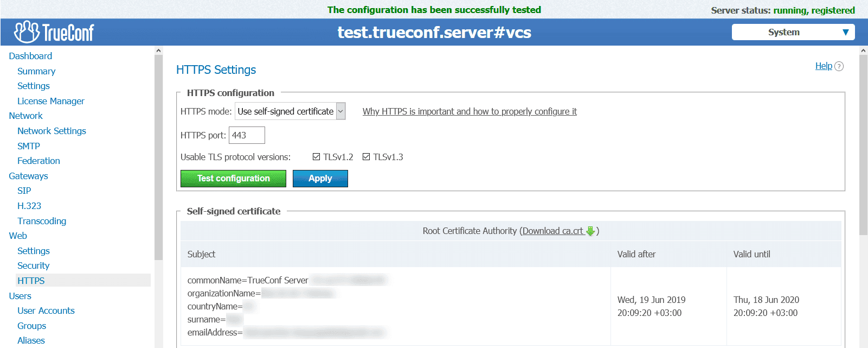Screen dimensions: 868x348
Task: Open Network Settings page
Action: [52, 131]
